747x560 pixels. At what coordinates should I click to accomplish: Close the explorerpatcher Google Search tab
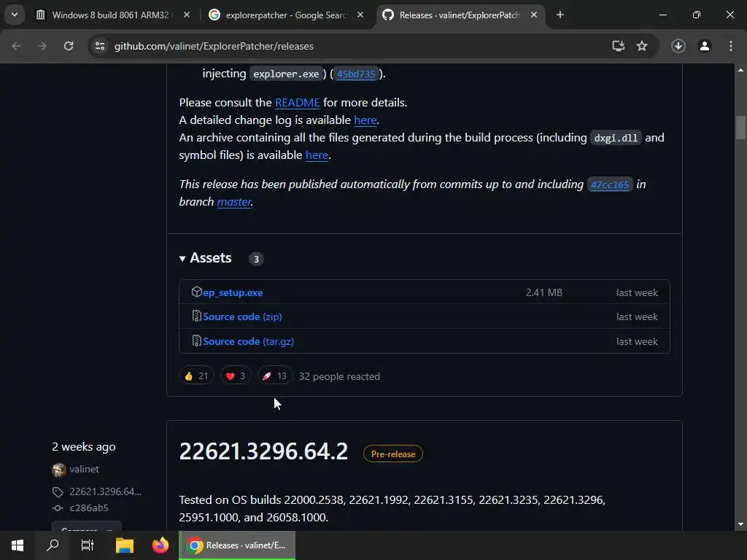click(360, 15)
